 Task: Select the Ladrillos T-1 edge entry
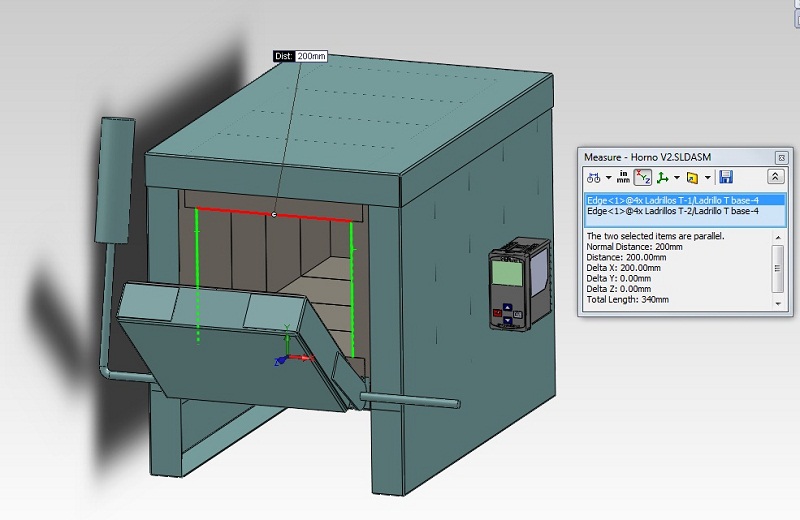coord(672,200)
